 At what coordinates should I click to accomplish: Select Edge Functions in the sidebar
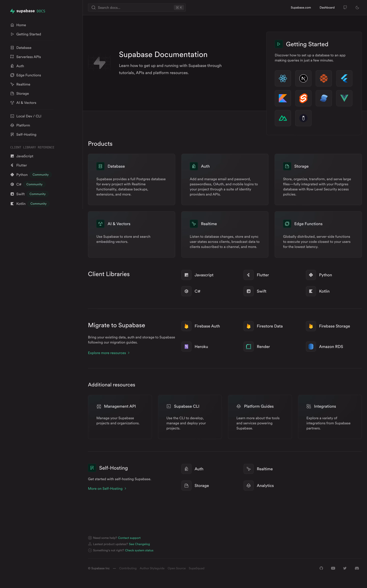click(x=26, y=75)
